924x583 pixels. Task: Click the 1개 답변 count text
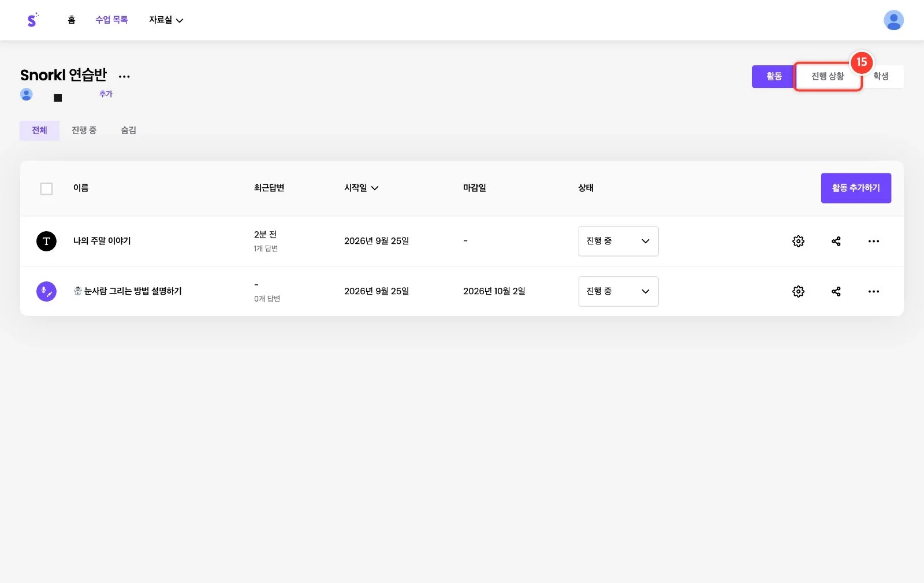266,248
